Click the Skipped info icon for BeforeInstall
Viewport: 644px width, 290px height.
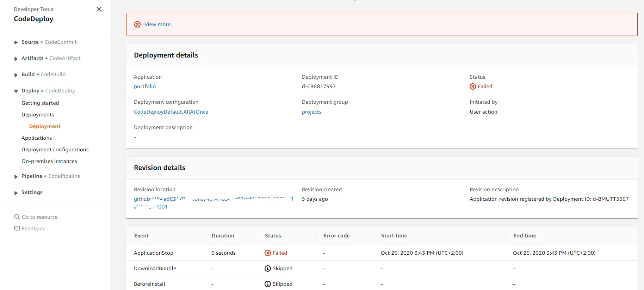tap(268, 284)
